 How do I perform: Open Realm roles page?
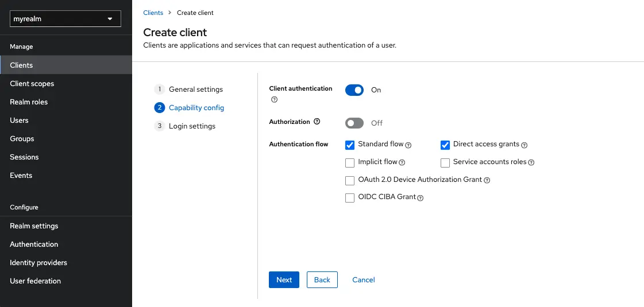click(x=65, y=102)
